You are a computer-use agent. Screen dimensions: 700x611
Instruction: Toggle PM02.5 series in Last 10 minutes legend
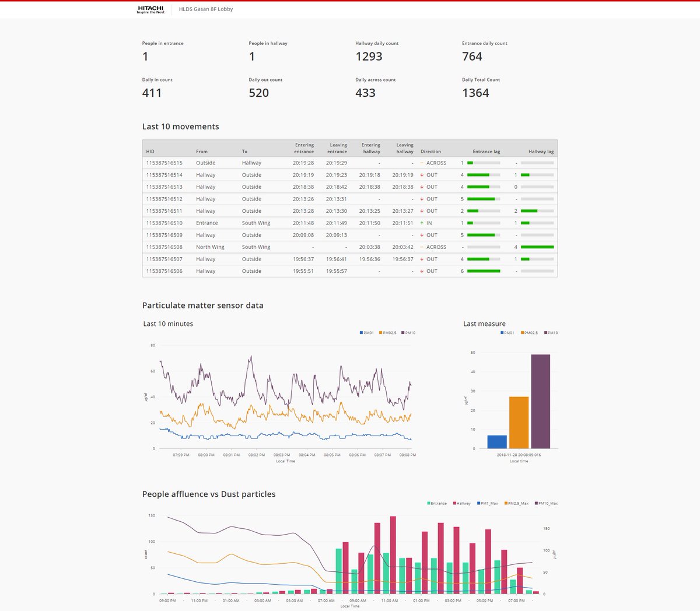[387, 333]
